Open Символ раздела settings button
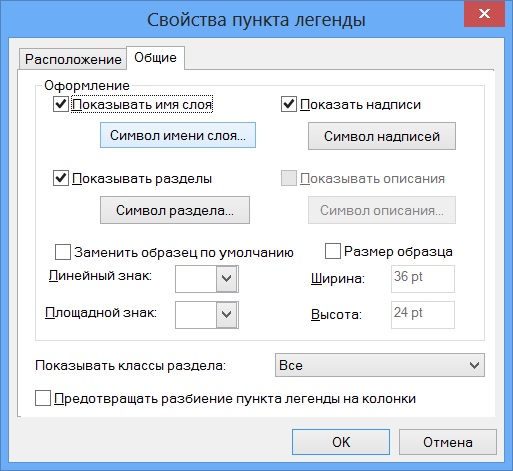Image resolution: width=513 pixels, height=471 pixels. coord(175,210)
